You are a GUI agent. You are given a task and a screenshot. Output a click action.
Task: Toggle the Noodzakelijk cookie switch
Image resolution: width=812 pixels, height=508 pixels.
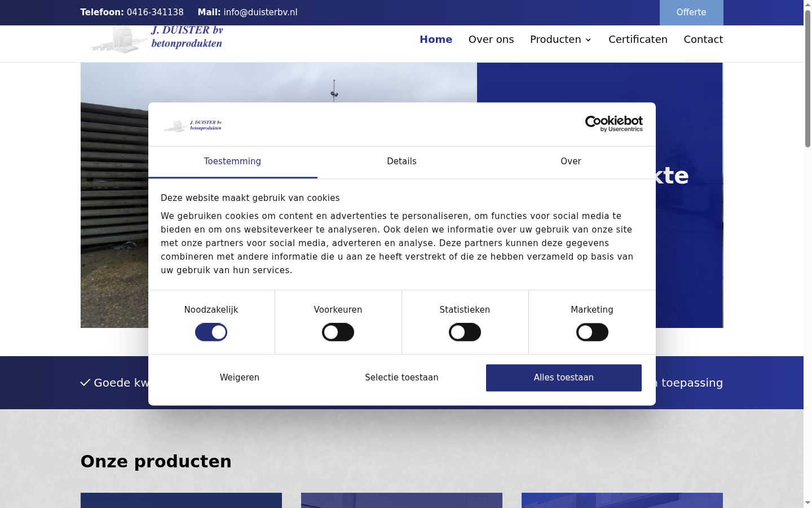coord(211,332)
